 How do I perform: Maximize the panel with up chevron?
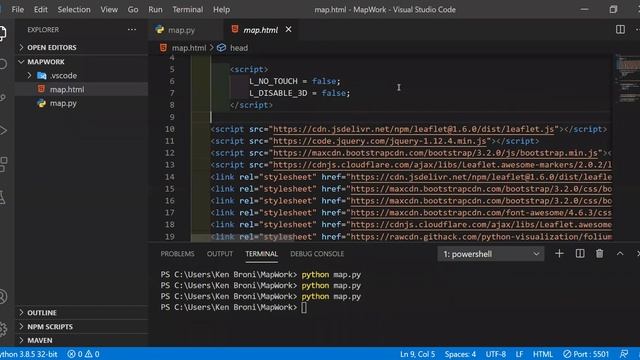pos(620,253)
